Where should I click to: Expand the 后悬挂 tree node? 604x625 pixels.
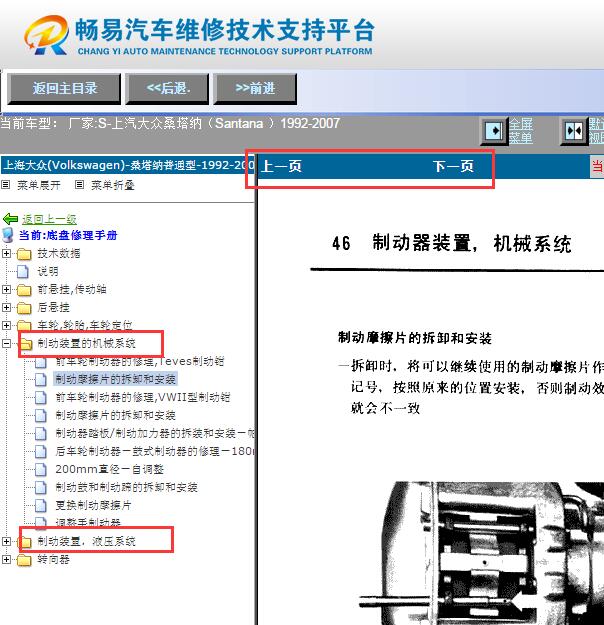pos(6,307)
